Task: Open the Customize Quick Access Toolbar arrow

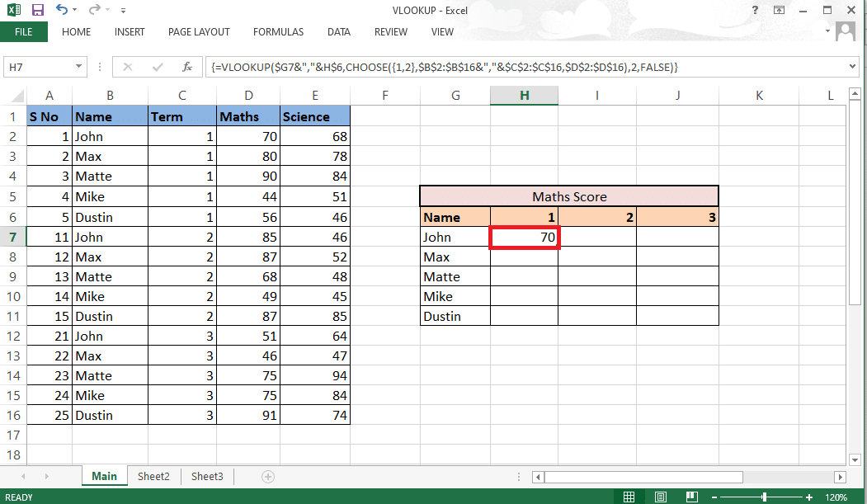Action: coord(123,11)
